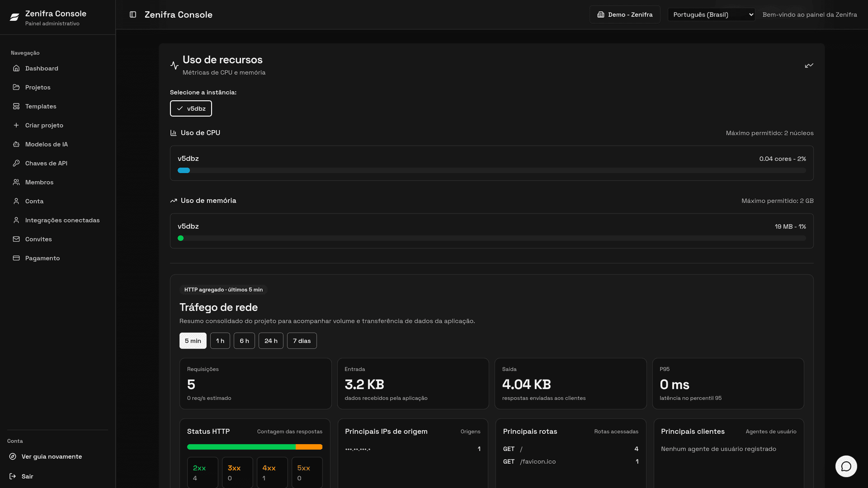Open the chat support bubble
Image resolution: width=868 pixels, height=488 pixels.
tap(846, 466)
